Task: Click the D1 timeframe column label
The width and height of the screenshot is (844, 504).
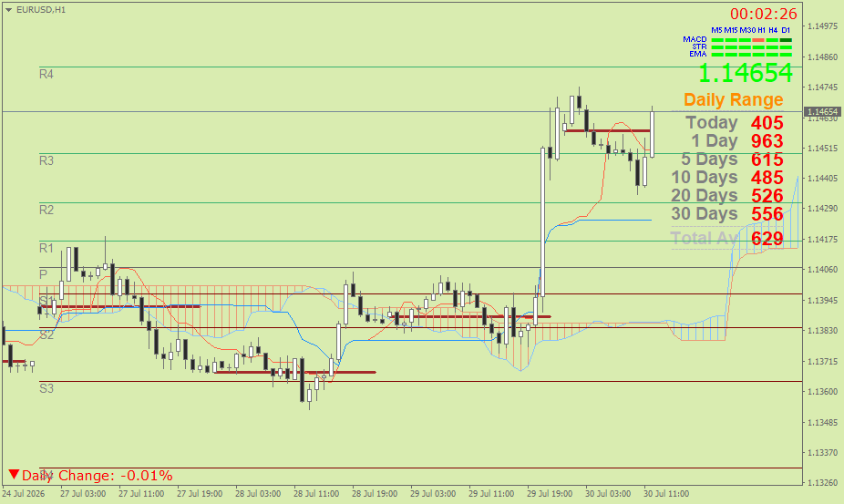Action: point(786,30)
